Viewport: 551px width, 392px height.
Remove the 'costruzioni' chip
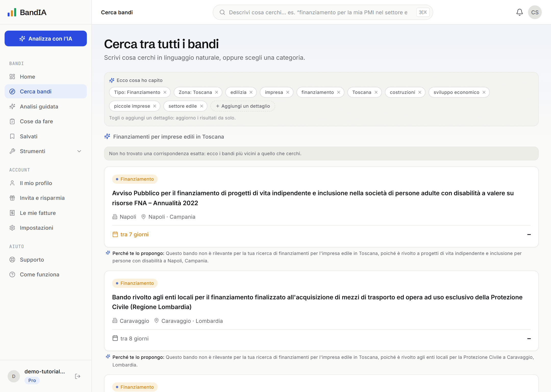click(420, 92)
